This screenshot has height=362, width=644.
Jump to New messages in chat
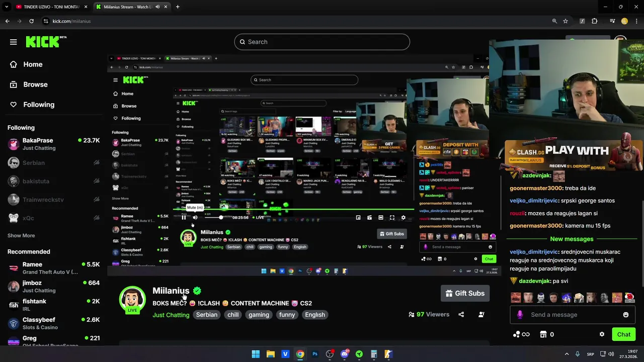coord(572,239)
